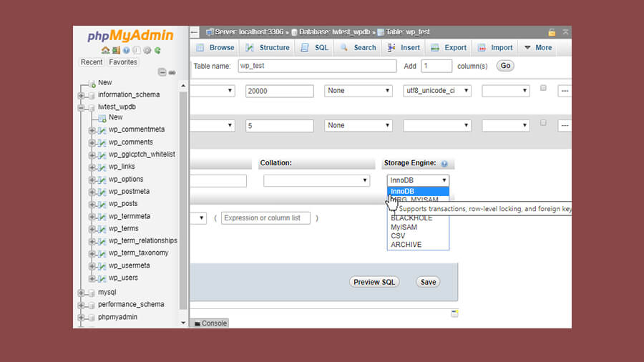Click the new table icon under lwtest_wpdb
The height and width of the screenshot is (362, 644).
pyautogui.click(x=102, y=118)
